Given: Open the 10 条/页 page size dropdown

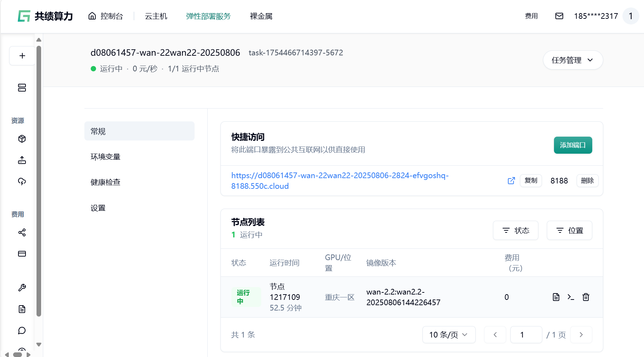Looking at the screenshot, I should point(448,335).
